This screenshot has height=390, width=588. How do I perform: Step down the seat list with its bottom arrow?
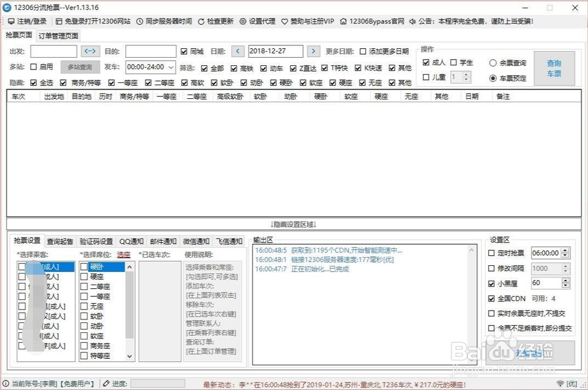(x=130, y=356)
